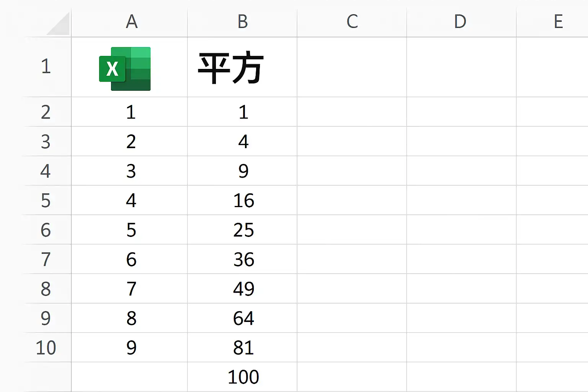The width and height of the screenshot is (588, 392).
Task: Select column E header
Action: 558,21
